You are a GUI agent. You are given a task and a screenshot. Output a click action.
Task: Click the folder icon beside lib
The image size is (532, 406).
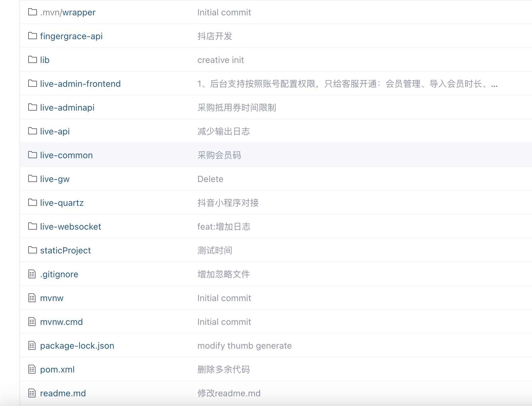32,60
